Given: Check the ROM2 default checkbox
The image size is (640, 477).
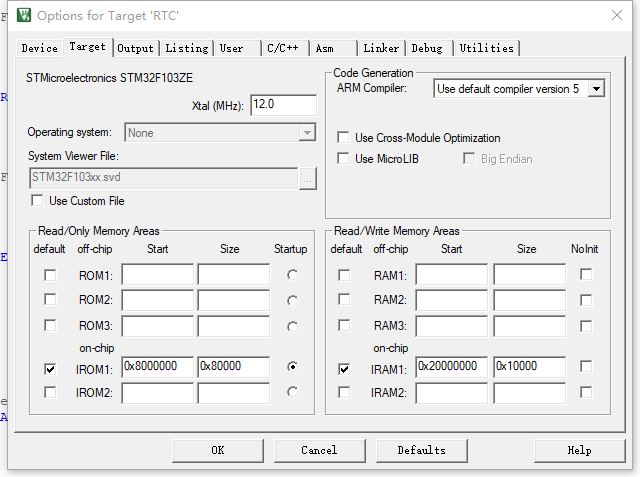Looking at the screenshot, I should click(x=50, y=300).
